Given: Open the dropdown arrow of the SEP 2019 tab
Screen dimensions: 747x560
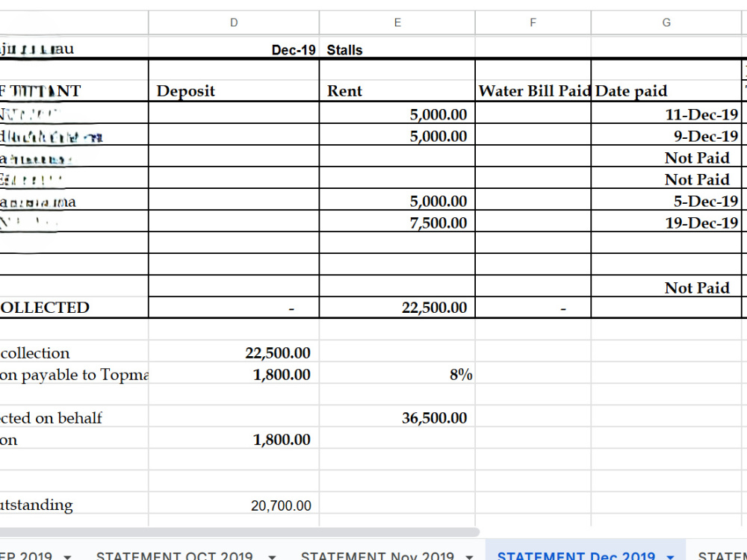Looking at the screenshot, I should pyautogui.click(x=68, y=557).
